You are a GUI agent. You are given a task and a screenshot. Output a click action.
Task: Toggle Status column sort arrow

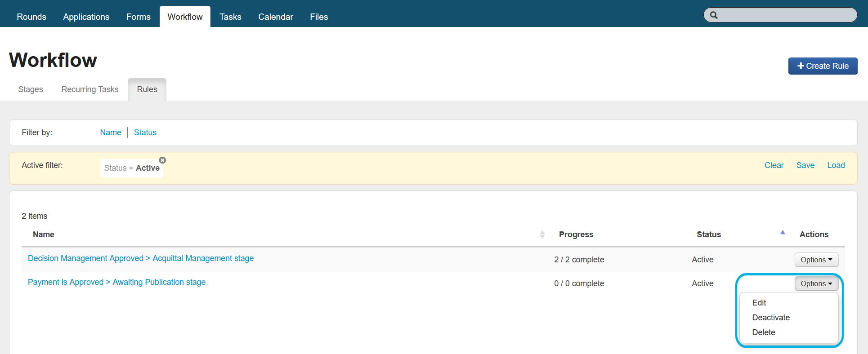782,233
